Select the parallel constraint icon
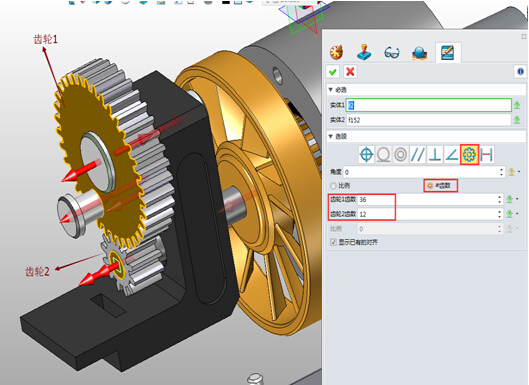The width and height of the screenshot is (529, 385). click(x=418, y=155)
